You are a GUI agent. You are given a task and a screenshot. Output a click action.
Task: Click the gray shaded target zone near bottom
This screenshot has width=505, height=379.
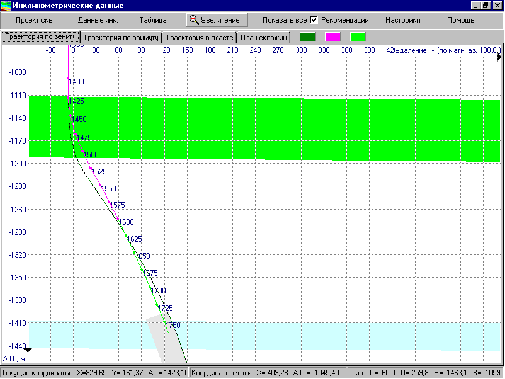166,339
